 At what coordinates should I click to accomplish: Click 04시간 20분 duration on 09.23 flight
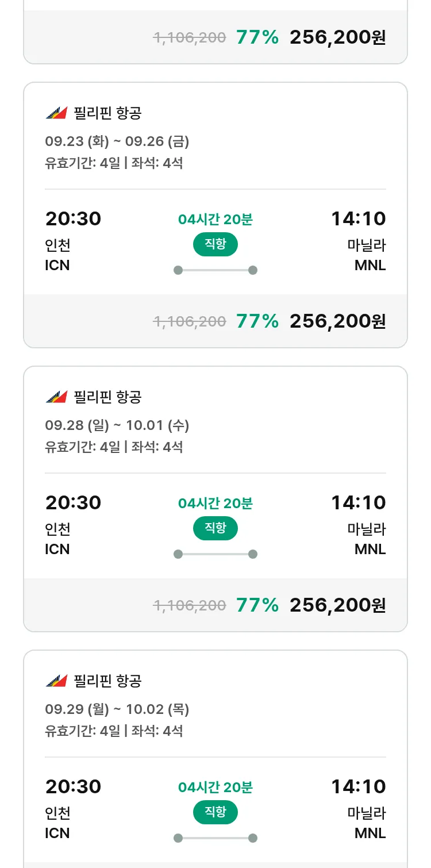click(x=215, y=220)
